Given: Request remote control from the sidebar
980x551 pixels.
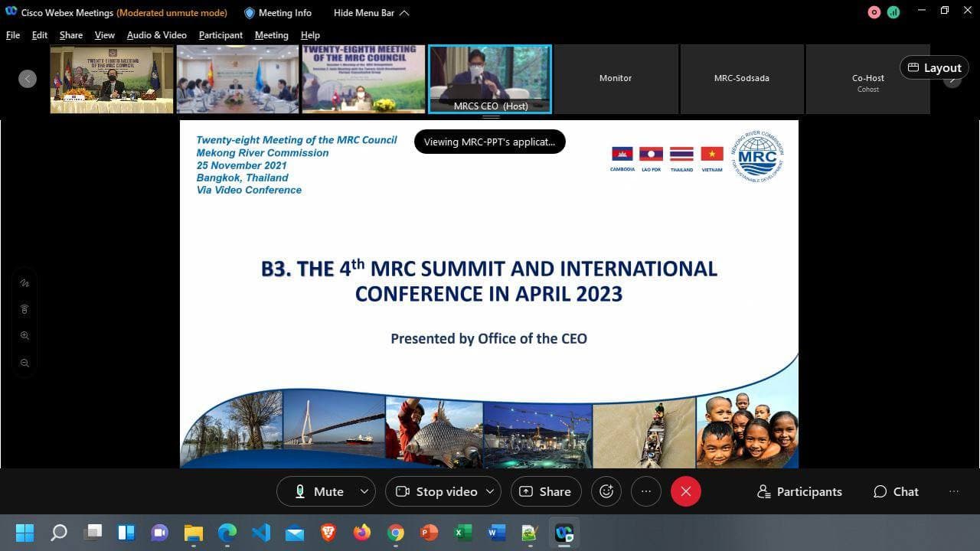Looking at the screenshot, I should [24, 309].
